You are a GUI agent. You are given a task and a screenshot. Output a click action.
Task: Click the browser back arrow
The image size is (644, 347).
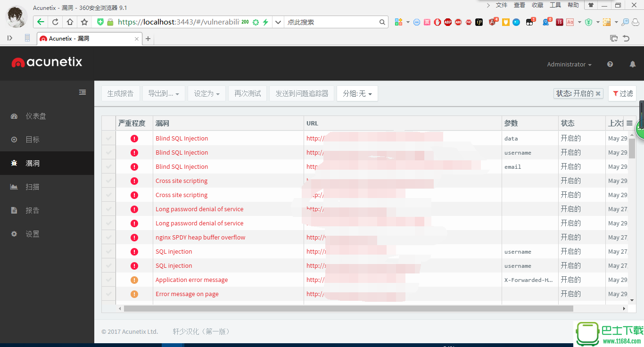click(x=41, y=22)
